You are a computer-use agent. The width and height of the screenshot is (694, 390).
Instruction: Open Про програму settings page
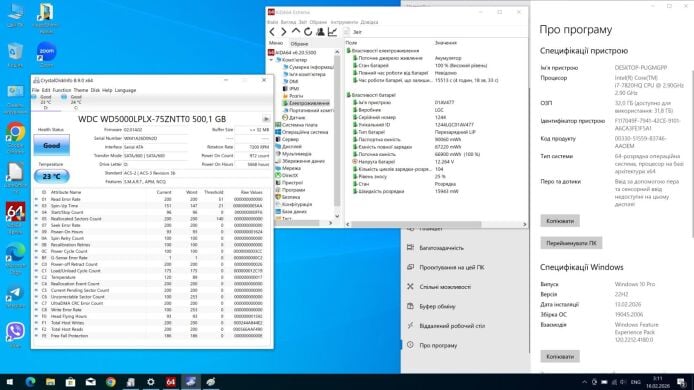[438, 345]
